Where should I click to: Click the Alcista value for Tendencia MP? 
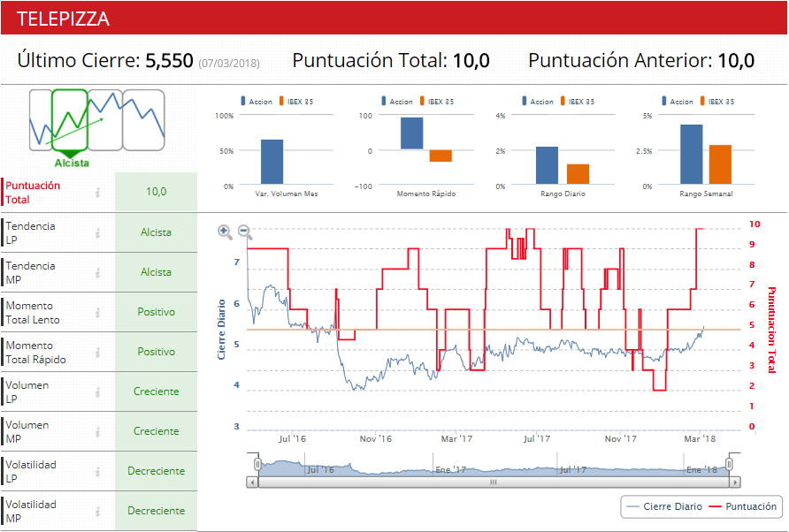(156, 272)
